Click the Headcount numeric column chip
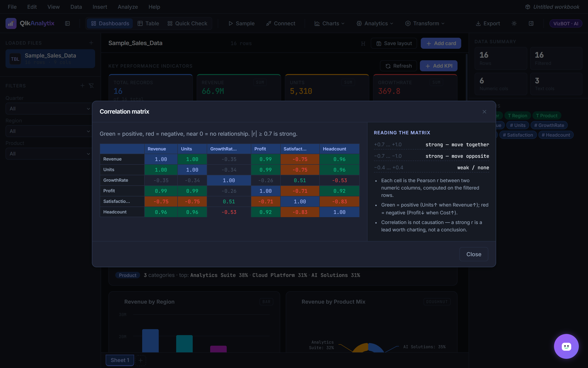588x368 pixels. tap(556, 135)
